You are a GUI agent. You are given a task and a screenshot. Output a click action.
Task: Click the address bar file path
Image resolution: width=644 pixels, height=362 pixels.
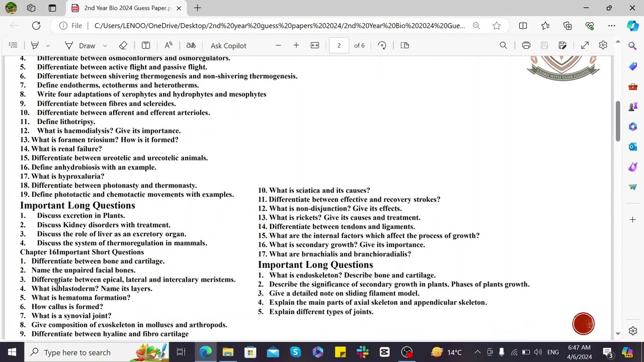[x=279, y=26]
